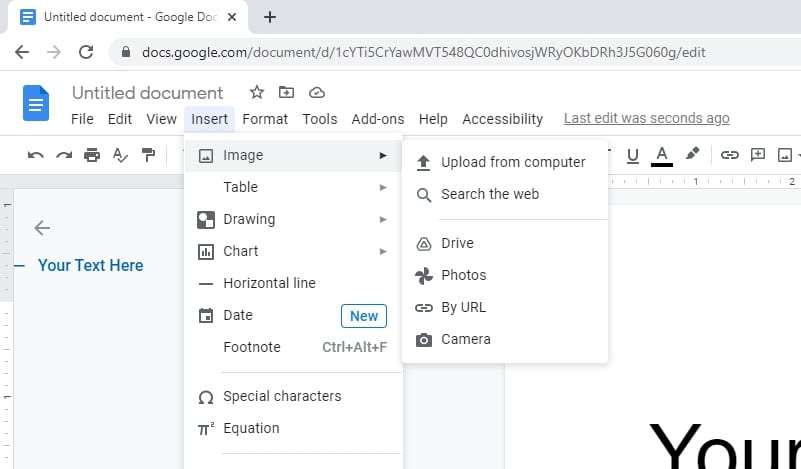Viewport: 801px width, 469px height.
Task: Go back in the browser
Action: coord(22,52)
